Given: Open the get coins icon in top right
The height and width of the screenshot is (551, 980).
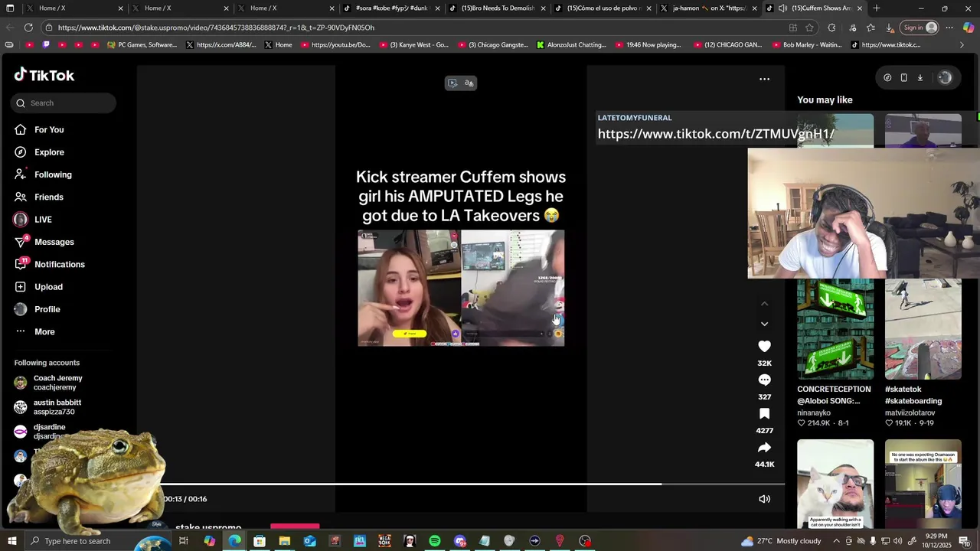Looking at the screenshot, I should tap(887, 77).
